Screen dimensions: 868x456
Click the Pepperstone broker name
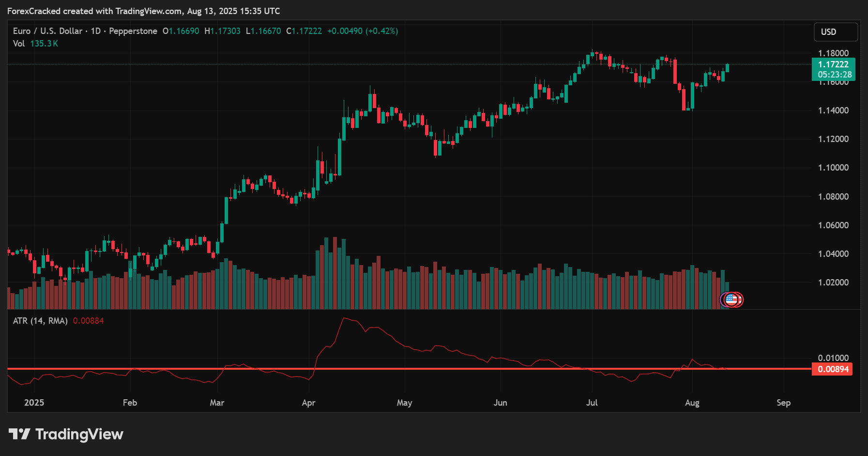133,31
